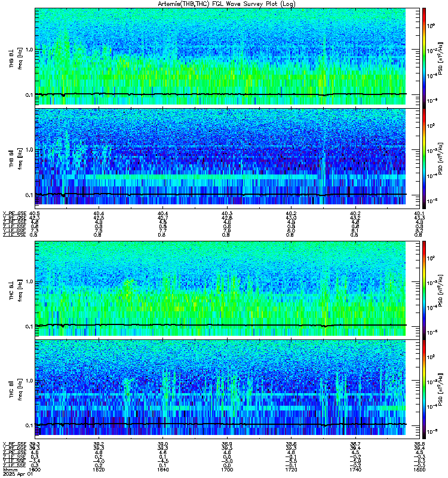The height and width of the screenshot is (478, 448).
Task: Click the plot title 'Artemis(THB,THC) FGL Wave Survey Plot (Log)'
Action: [226, 4]
